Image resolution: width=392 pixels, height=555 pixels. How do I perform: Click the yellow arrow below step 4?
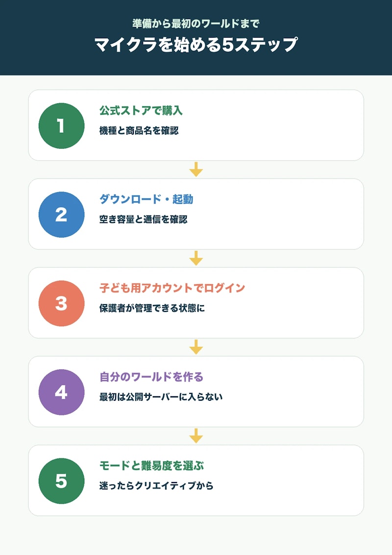pos(196,436)
